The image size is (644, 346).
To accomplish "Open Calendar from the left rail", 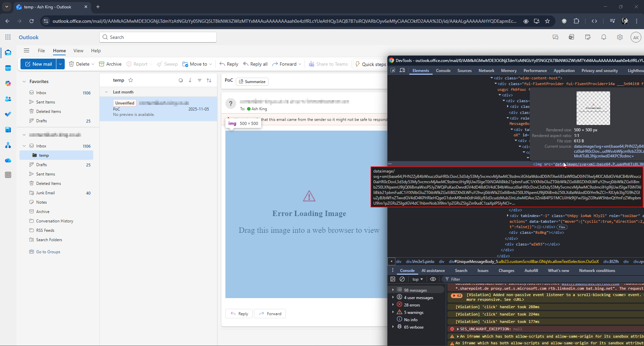I will [8, 68].
